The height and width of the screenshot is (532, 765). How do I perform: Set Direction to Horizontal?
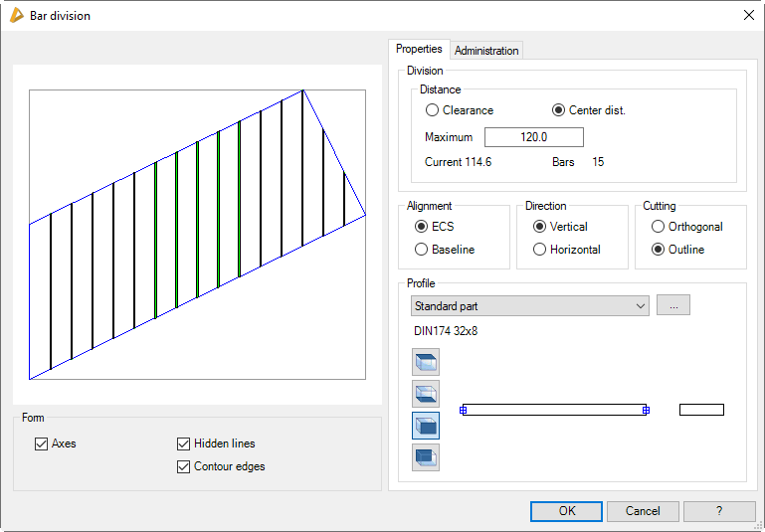tap(540, 250)
